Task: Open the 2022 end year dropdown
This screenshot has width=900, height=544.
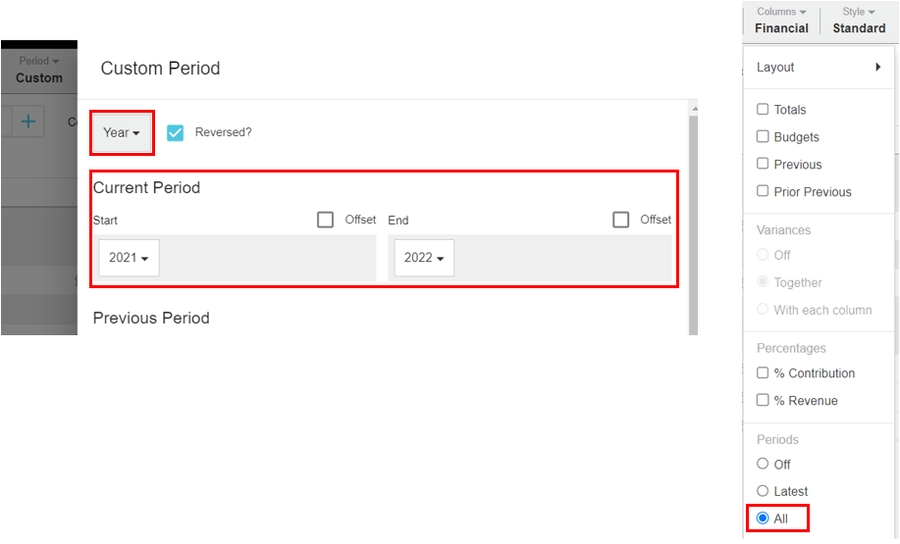Action: pos(424,258)
